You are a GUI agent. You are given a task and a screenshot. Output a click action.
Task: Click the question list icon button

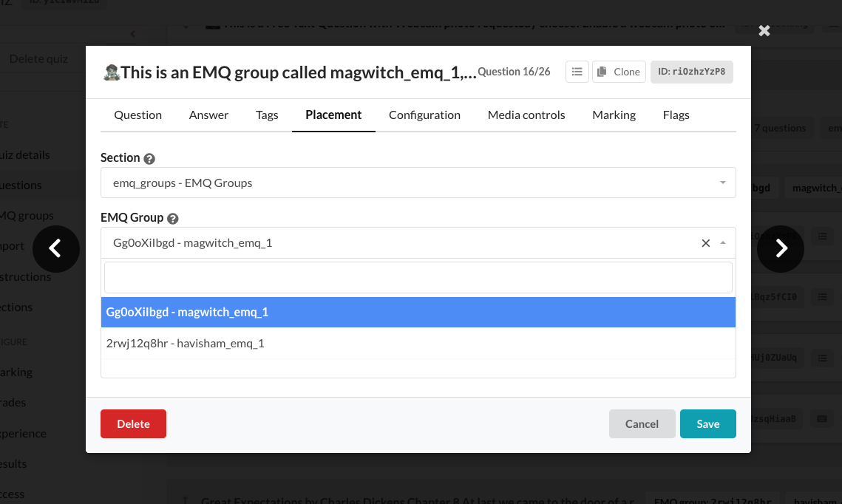pyautogui.click(x=577, y=72)
